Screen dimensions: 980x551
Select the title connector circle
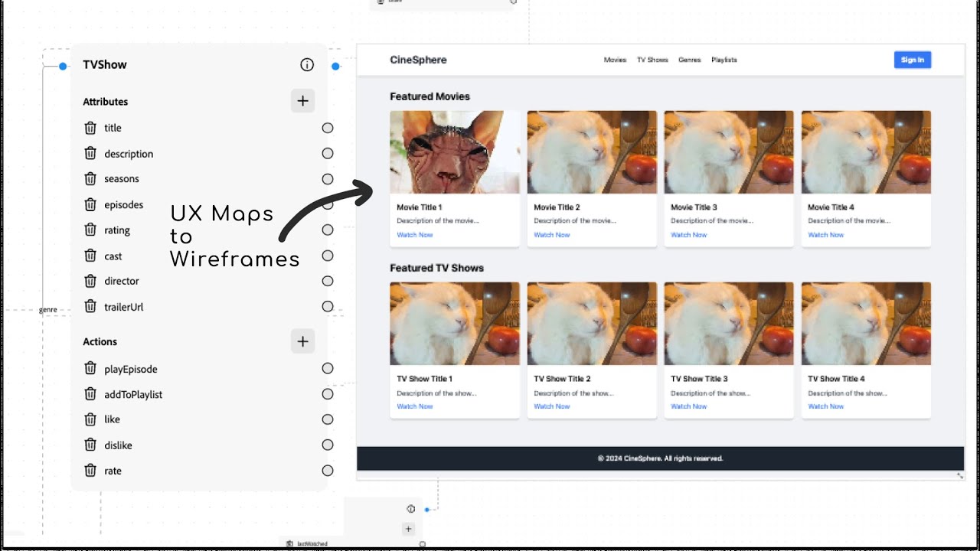pyautogui.click(x=328, y=128)
